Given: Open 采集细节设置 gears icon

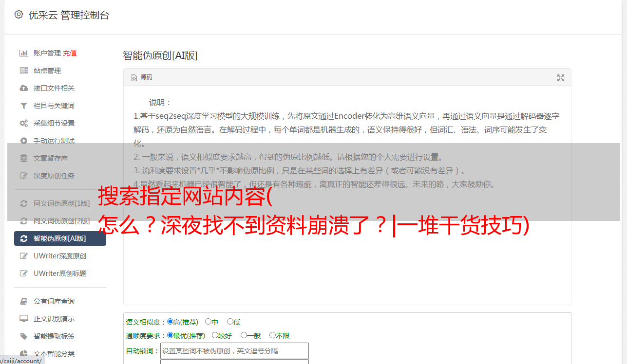Looking at the screenshot, I should 23,123.
